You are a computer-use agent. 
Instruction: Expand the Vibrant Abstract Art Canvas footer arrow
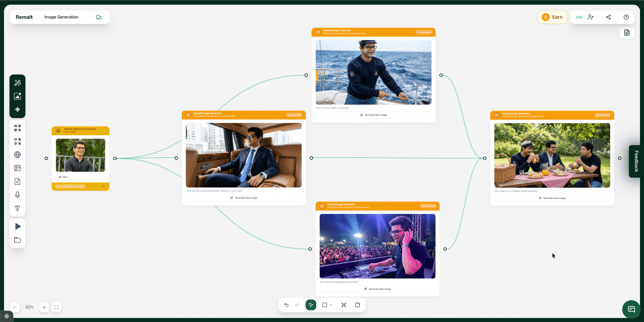pos(104,186)
